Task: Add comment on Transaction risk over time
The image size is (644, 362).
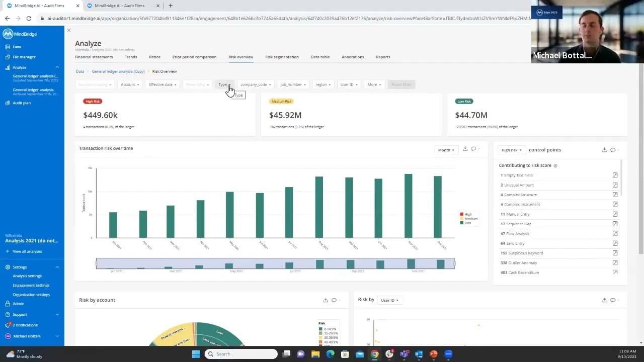Action: click(x=474, y=149)
